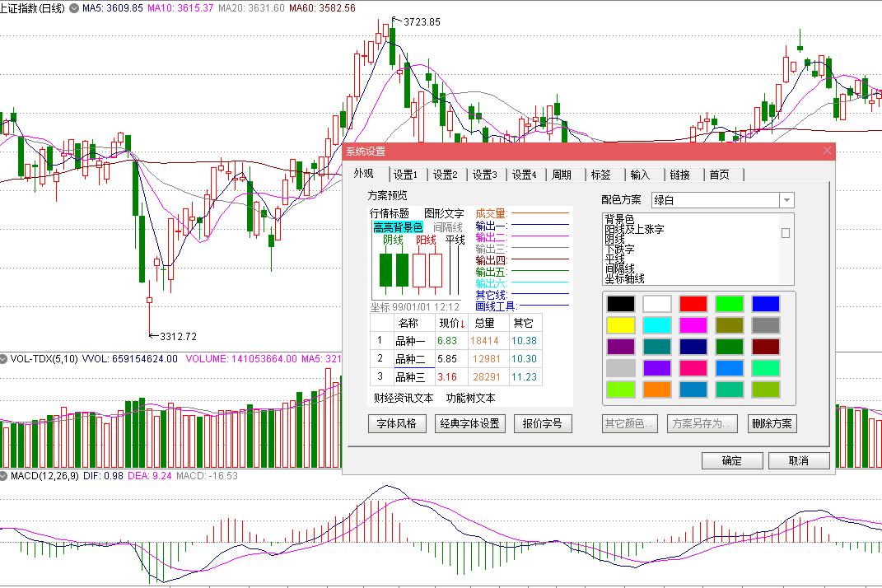Open 经典字体设置 button

coord(469,424)
